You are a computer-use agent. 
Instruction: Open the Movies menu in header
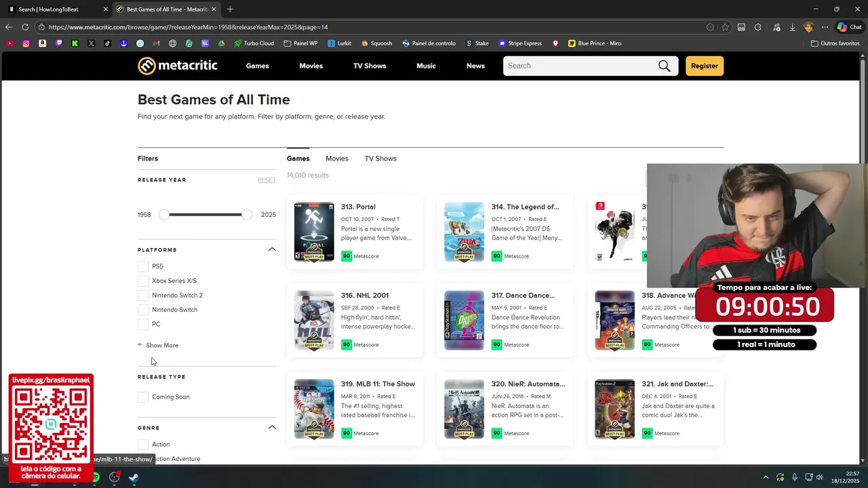(x=311, y=66)
